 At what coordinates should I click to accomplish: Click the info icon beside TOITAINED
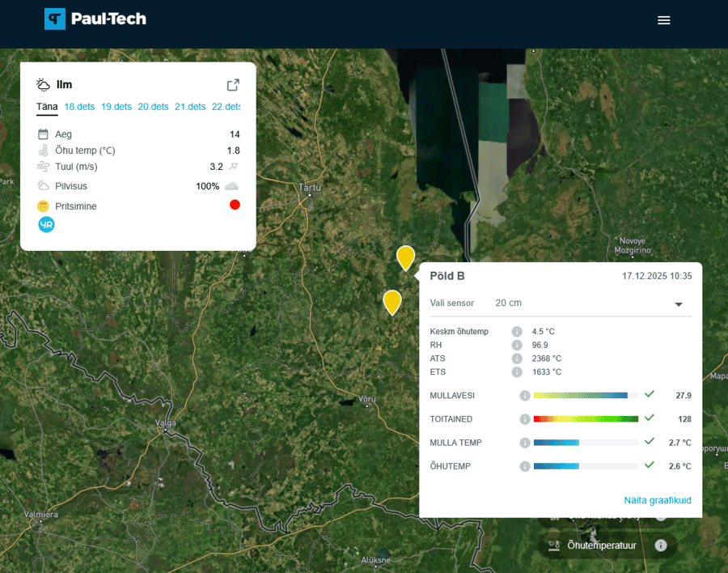click(x=524, y=419)
